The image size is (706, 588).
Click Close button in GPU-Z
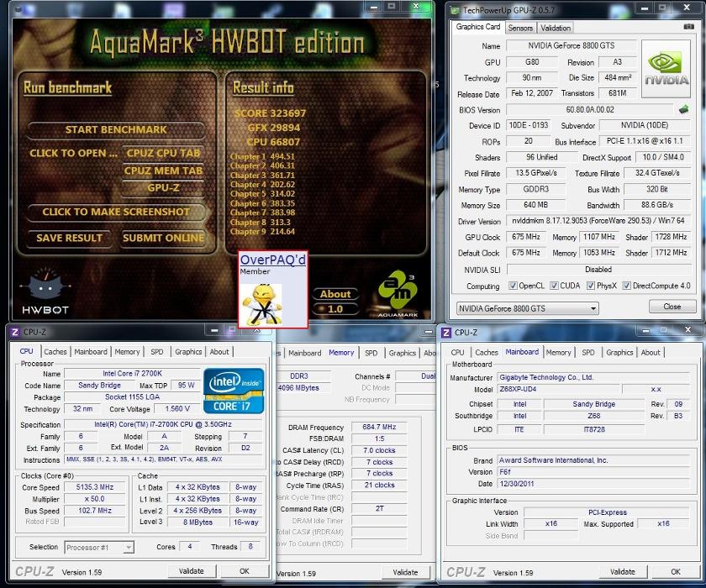point(672,307)
